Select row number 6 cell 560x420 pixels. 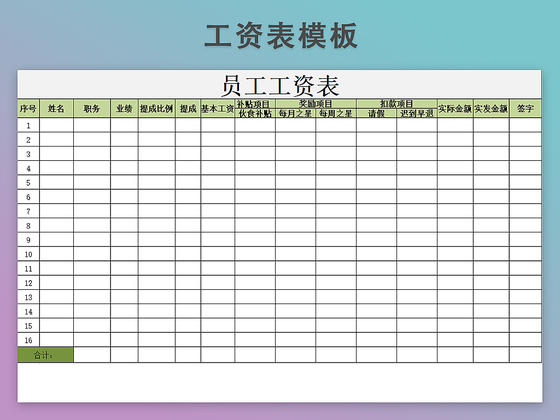click(x=29, y=196)
